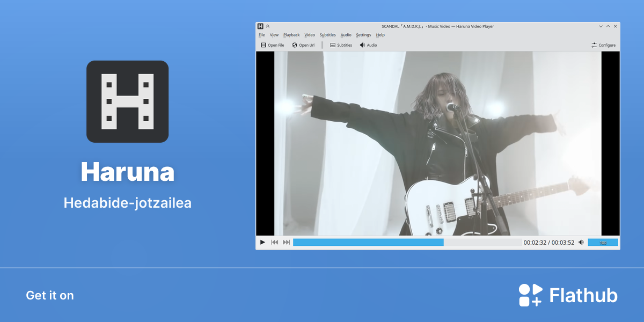Screen dimensions: 644x322
Task: Open the Video menu
Action: 310,35
